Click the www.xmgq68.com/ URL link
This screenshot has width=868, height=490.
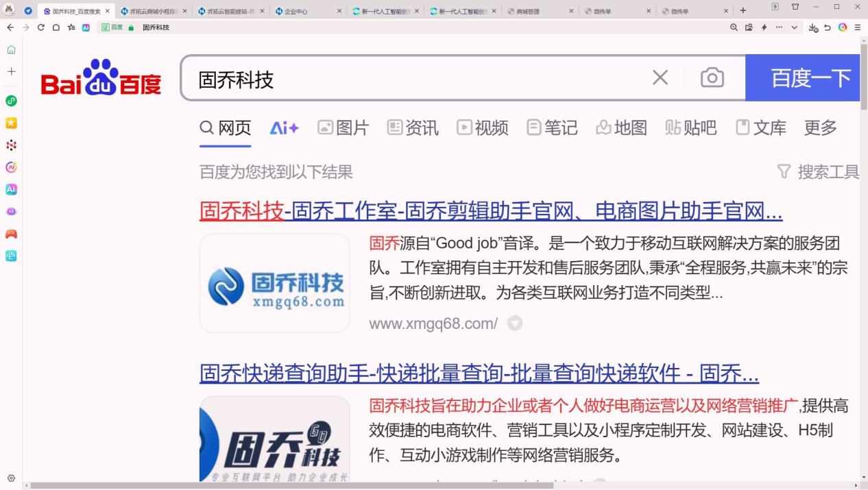433,323
